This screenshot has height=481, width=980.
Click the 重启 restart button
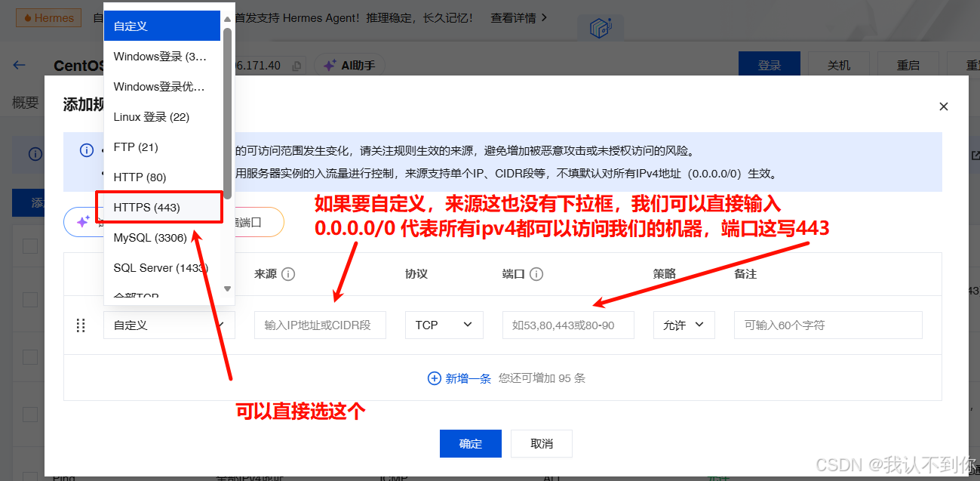click(908, 66)
